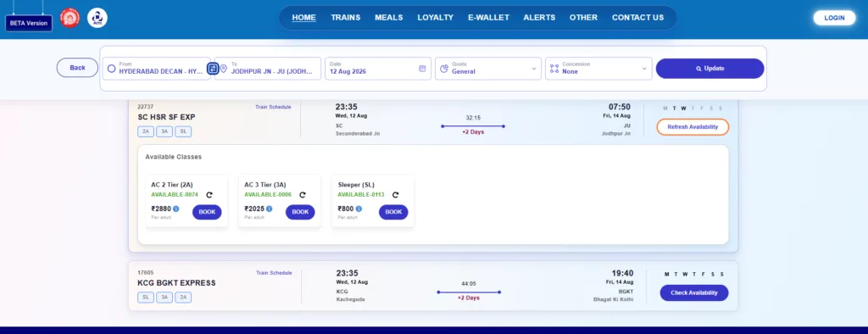This screenshot has width=868, height=334.
Task: Click the KCG BGKT EXPRESS train name
Action: coord(176,283)
